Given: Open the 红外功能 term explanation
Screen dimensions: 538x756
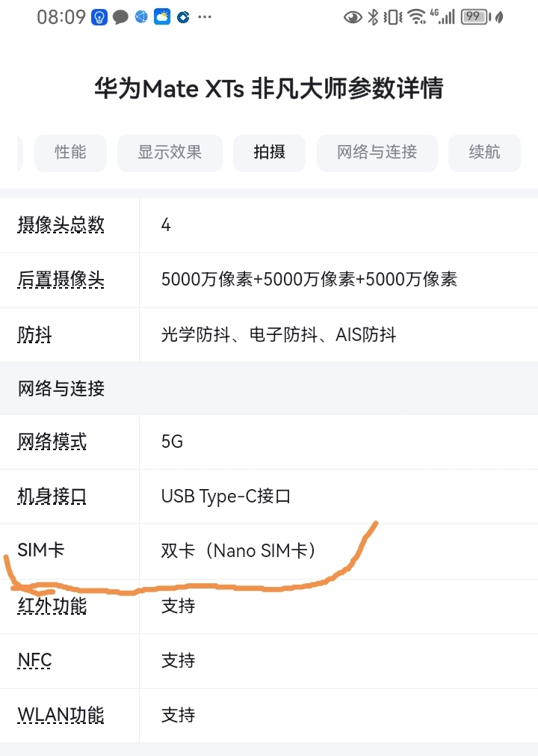Looking at the screenshot, I should tap(52, 606).
